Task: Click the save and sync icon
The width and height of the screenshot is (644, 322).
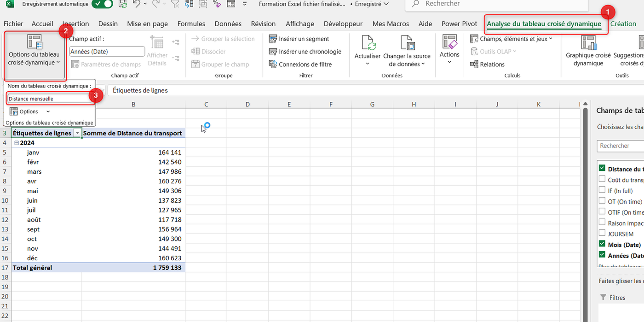Action: coord(122,4)
